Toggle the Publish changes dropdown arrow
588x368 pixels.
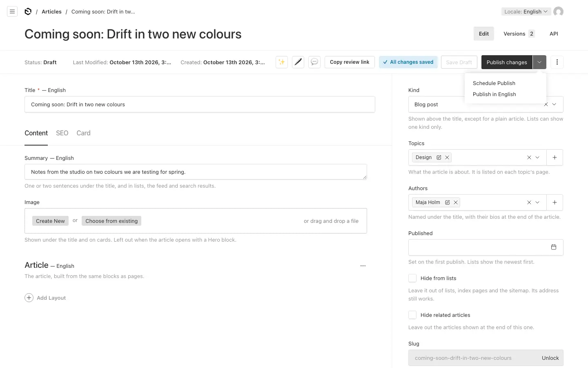(539, 62)
